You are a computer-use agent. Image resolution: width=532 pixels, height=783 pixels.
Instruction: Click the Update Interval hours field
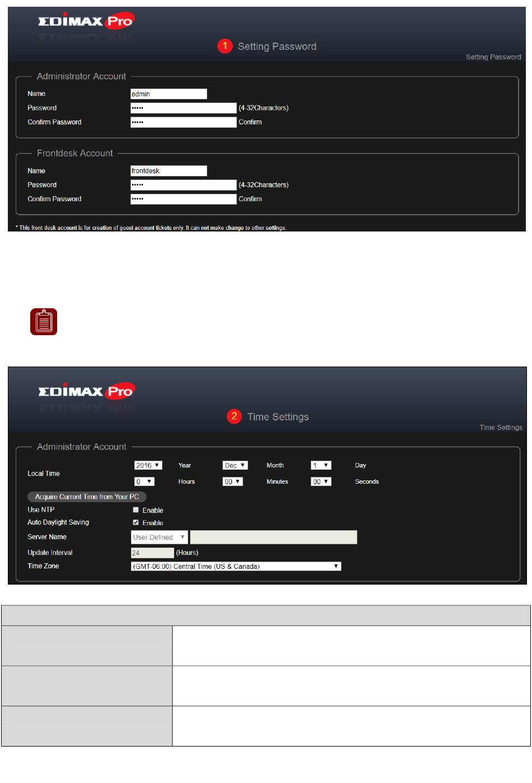tap(152, 553)
